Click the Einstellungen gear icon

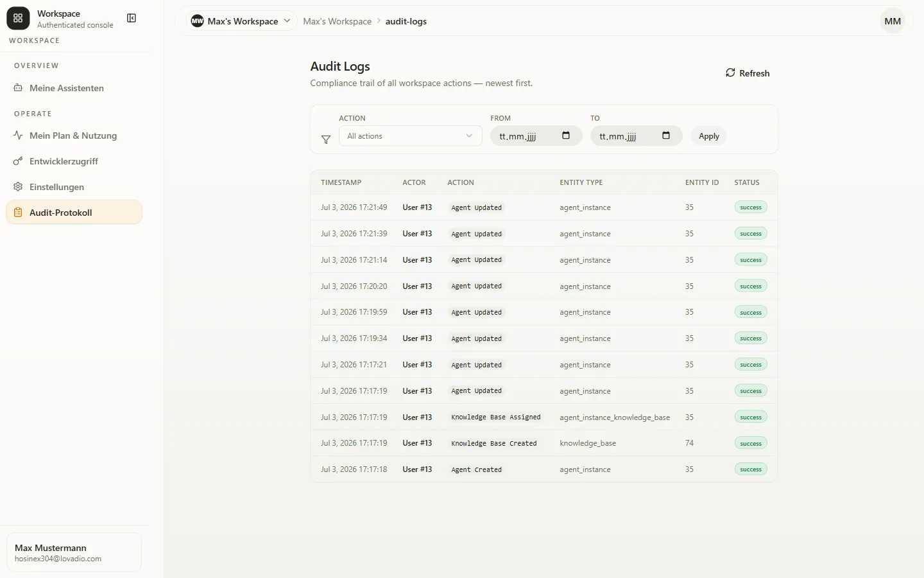(x=18, y=187)
